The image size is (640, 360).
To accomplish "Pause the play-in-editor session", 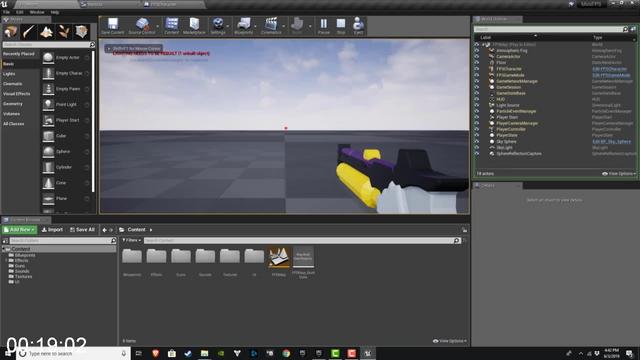I will coord(324,26).
